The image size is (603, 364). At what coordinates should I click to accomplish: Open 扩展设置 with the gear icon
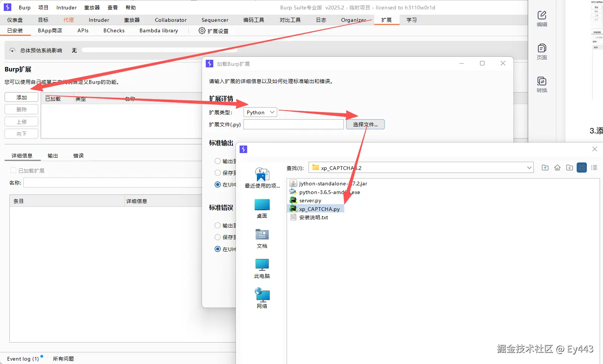click(x=213, y=31)
